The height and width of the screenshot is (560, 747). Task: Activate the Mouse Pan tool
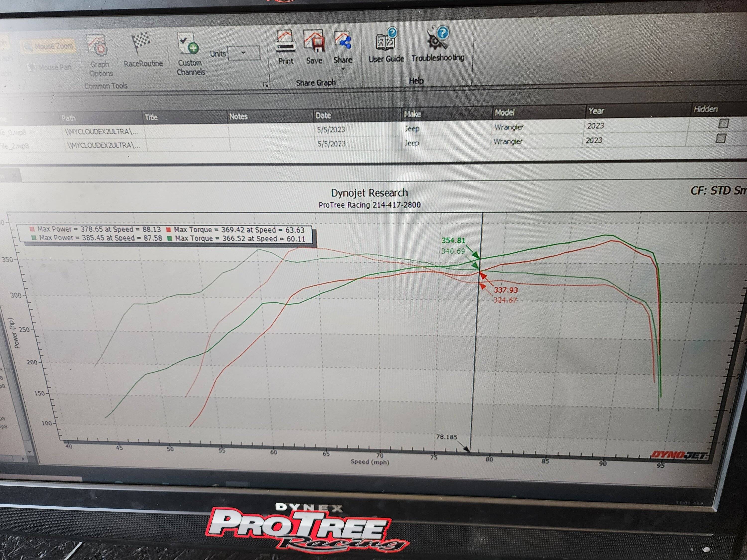50,67
